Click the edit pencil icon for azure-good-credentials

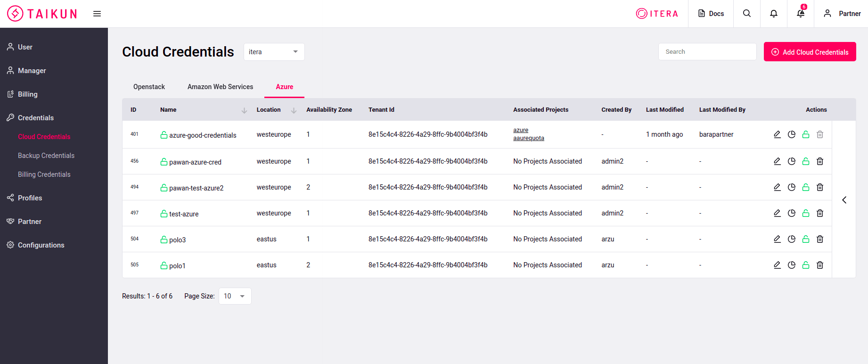point(777,134)
